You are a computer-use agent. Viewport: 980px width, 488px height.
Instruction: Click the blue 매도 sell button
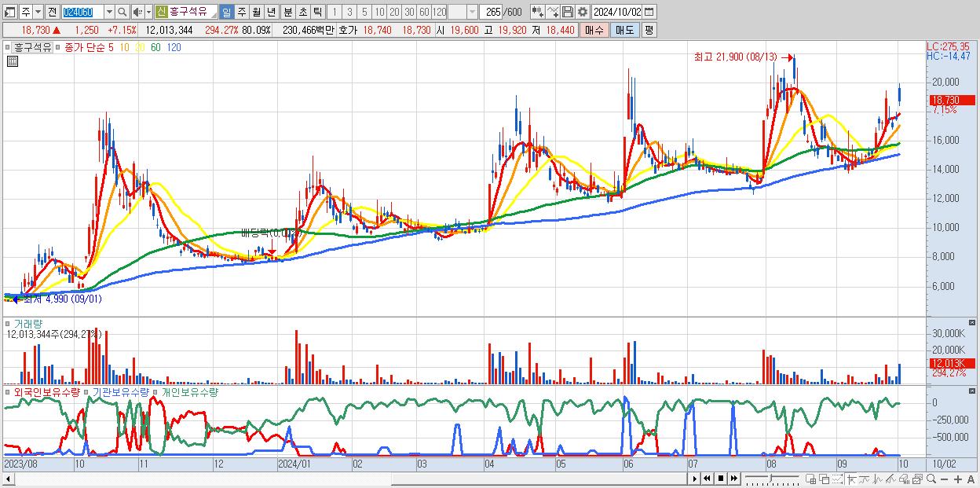(x=625, y=30)
